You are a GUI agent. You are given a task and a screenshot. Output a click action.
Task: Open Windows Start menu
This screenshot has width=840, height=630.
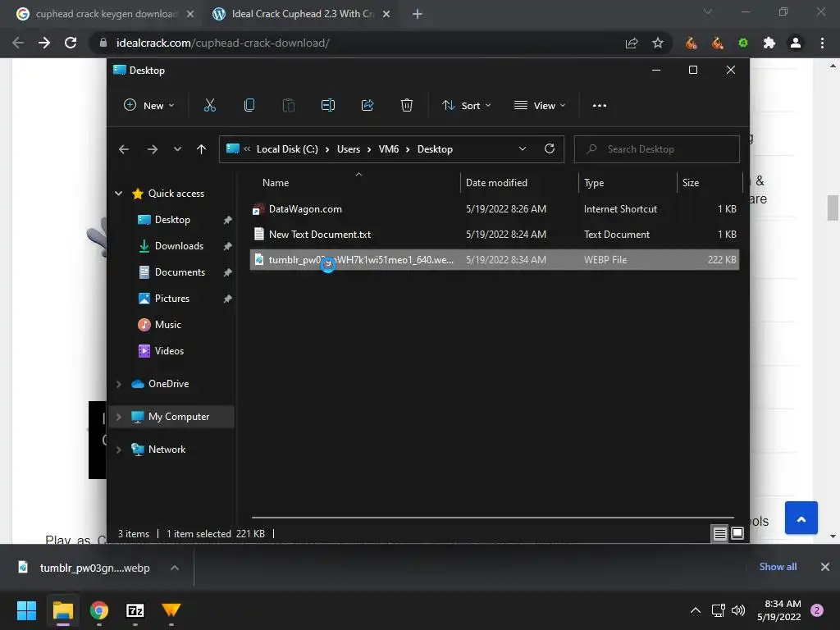26,610
